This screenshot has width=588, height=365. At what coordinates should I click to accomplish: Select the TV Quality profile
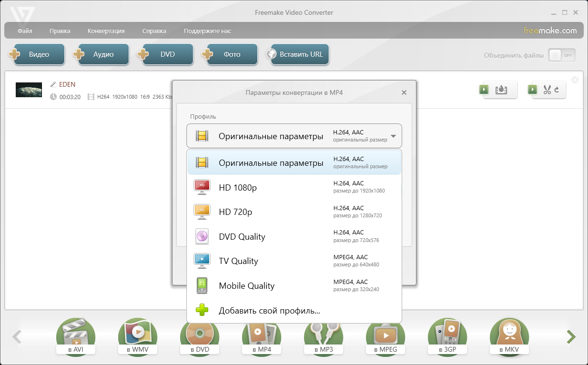294,261
